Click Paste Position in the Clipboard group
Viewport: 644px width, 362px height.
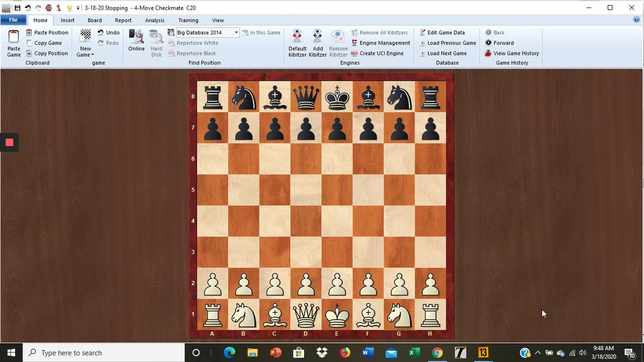pos(47,33)
